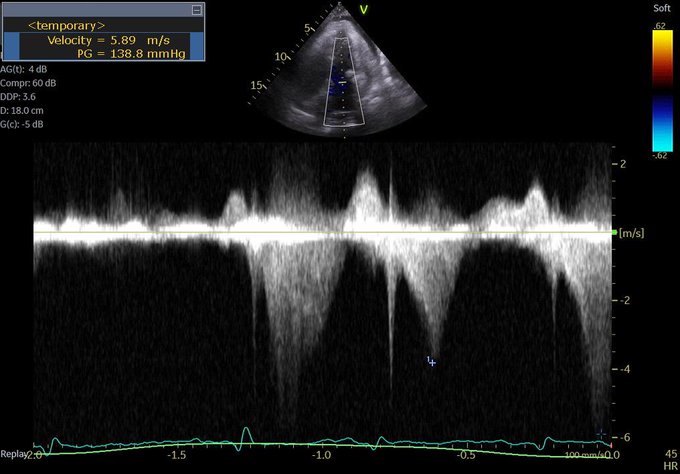Click the 15 depth mark on the sector
This screenshot has width=680, height=474.
(x=256, y=85)
